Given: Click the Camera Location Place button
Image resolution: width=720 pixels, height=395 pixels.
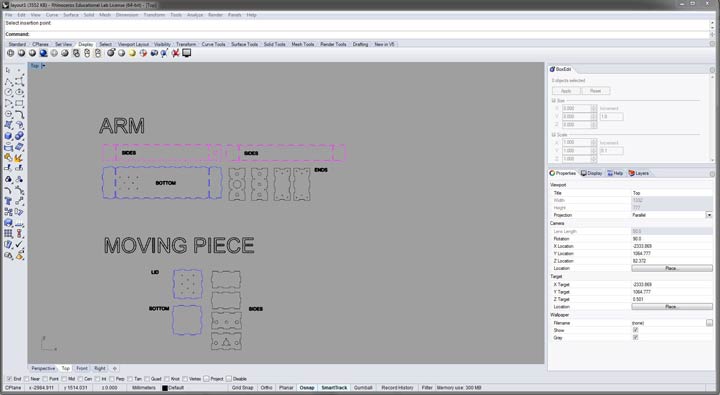Looking at the screenshot, I should pyautogui.click(x=672, y=268).
